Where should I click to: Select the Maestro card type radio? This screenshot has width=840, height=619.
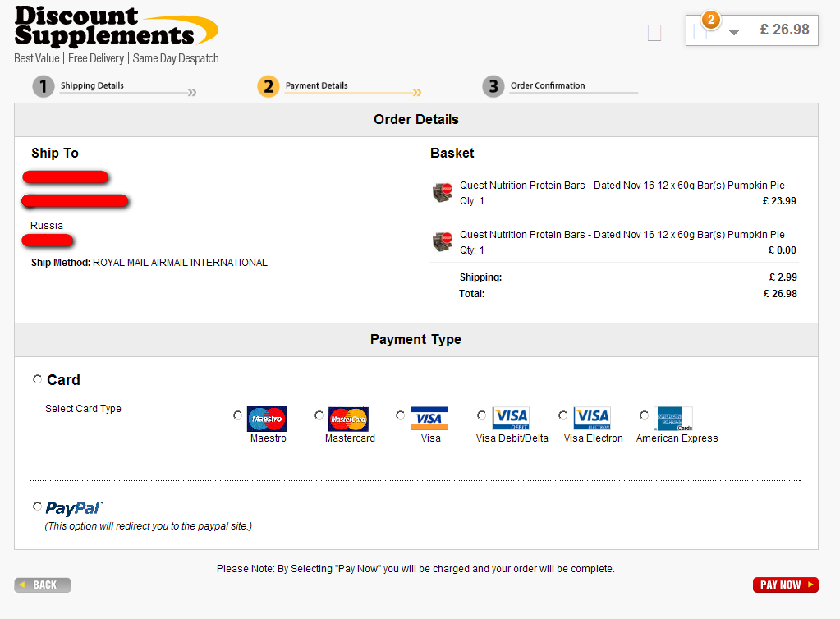[x=238, y=415]
